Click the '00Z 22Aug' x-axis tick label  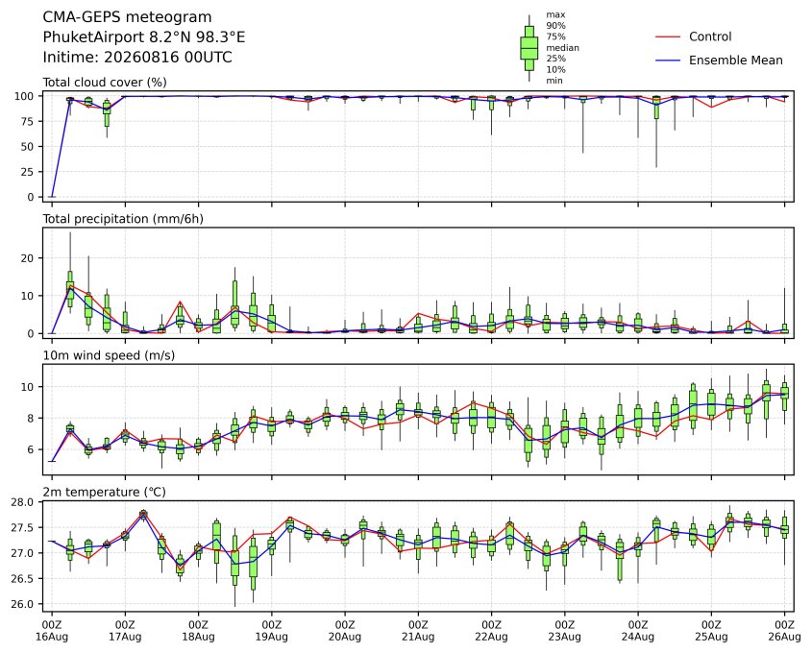(x=491, y=631)
